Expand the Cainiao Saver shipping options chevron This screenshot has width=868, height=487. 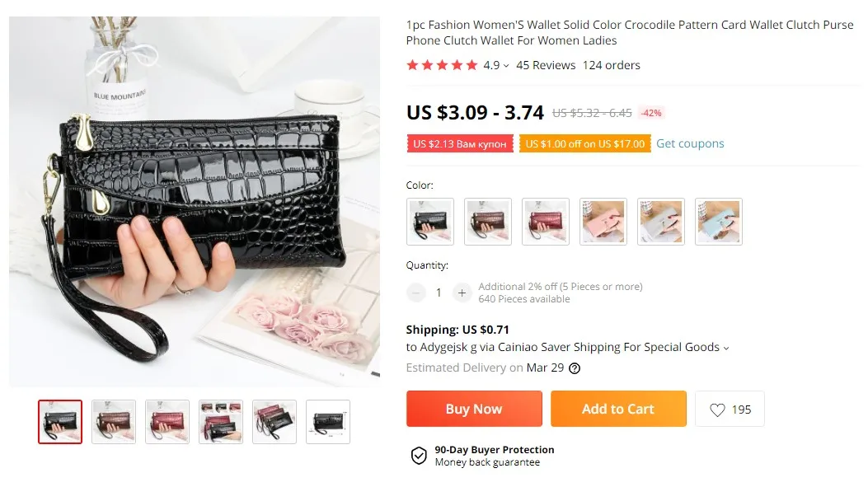pos(726,348)
